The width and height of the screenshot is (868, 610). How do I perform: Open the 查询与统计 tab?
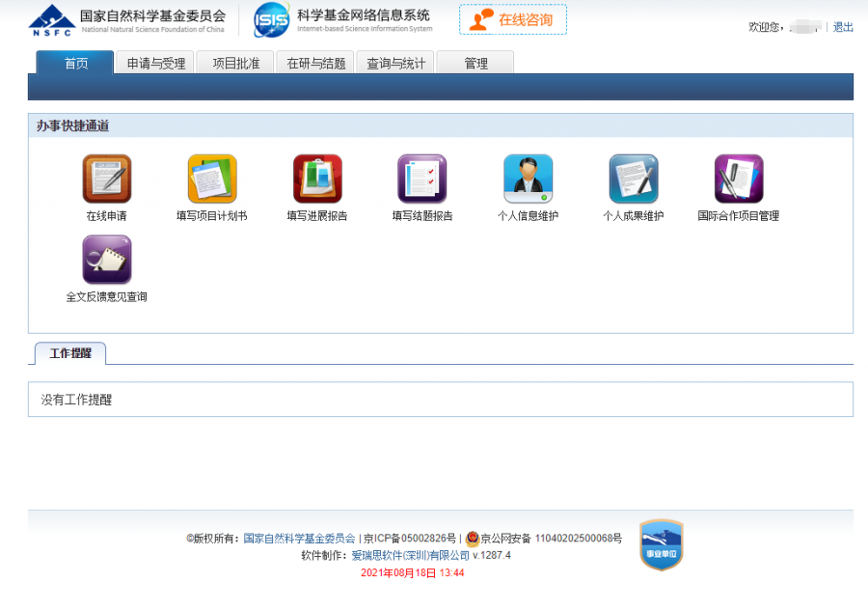click(x=395, y=64)
